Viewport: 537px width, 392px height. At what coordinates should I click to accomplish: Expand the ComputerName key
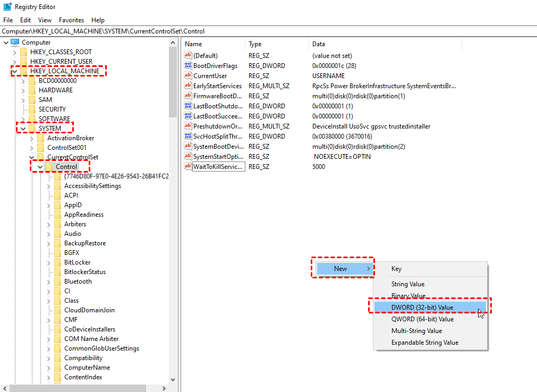tap(49, 368)
